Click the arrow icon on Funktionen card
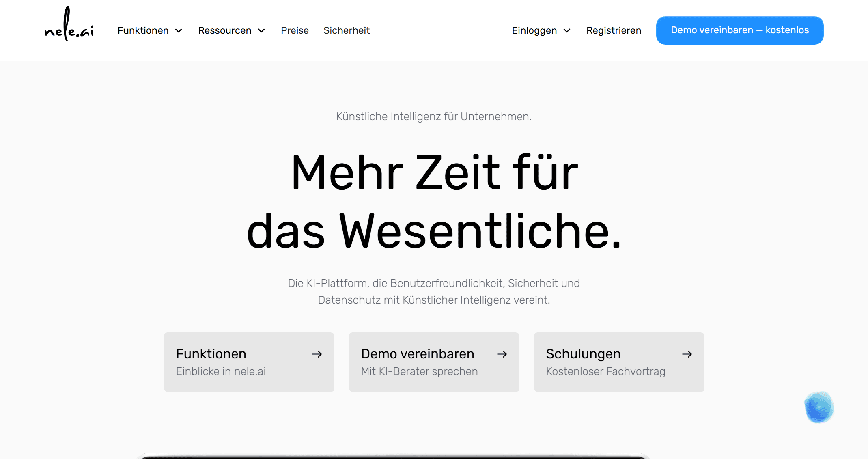 (x=317, y=354)
